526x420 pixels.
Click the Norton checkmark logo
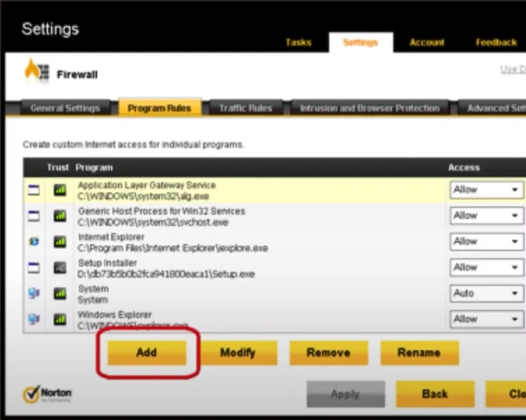pyautogui.click(x=31, y=394)
